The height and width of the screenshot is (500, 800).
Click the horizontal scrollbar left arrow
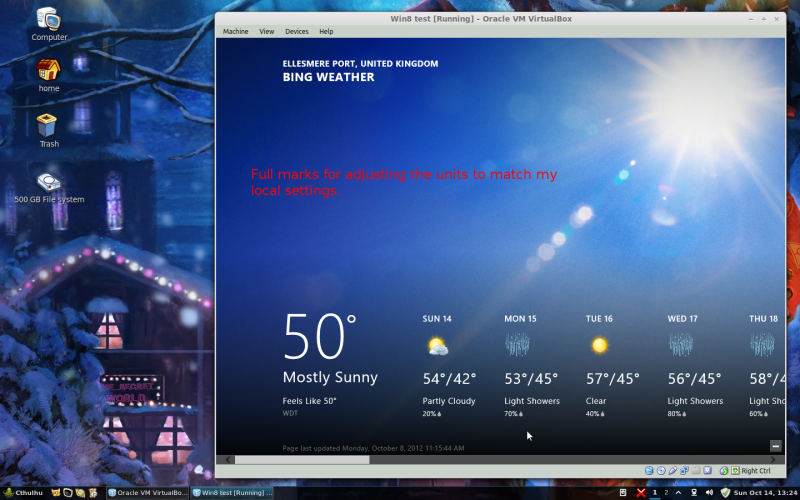coord(228,460)
